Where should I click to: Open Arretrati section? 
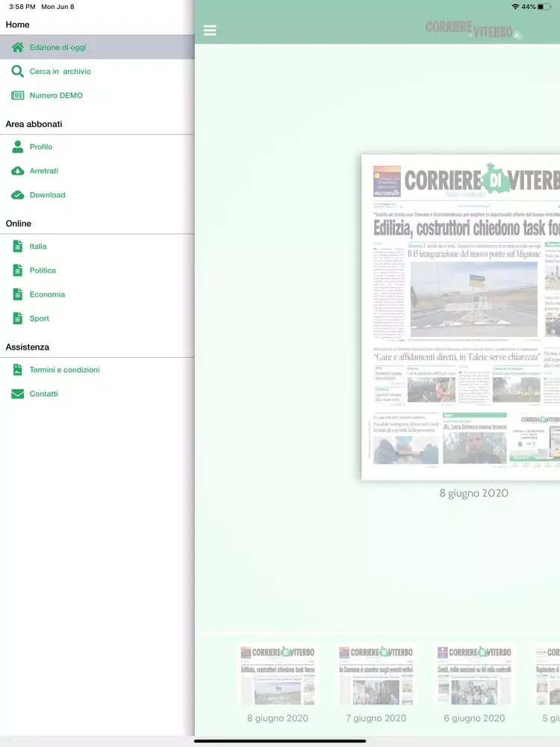point(97,171)
